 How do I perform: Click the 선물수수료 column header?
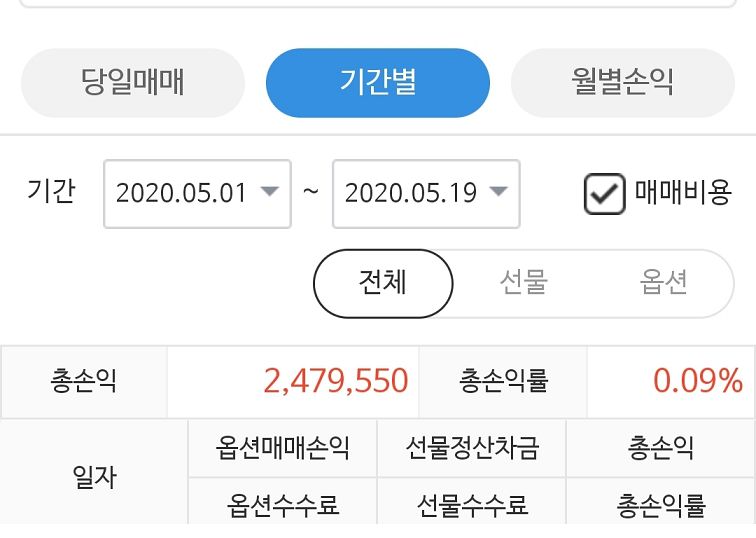pyautogui.click(x=472, y=505)
